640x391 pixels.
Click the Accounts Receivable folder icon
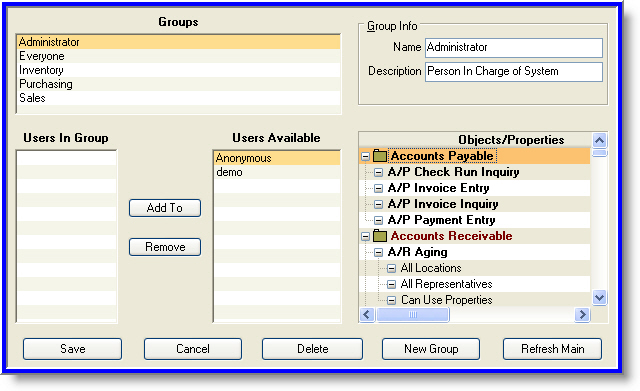click(380, 236)
